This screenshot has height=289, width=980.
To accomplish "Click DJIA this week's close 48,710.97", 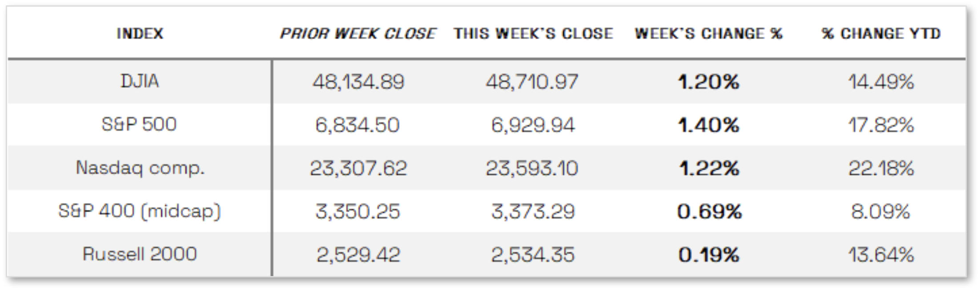I will pyautogui.click(x=532, y=82).
